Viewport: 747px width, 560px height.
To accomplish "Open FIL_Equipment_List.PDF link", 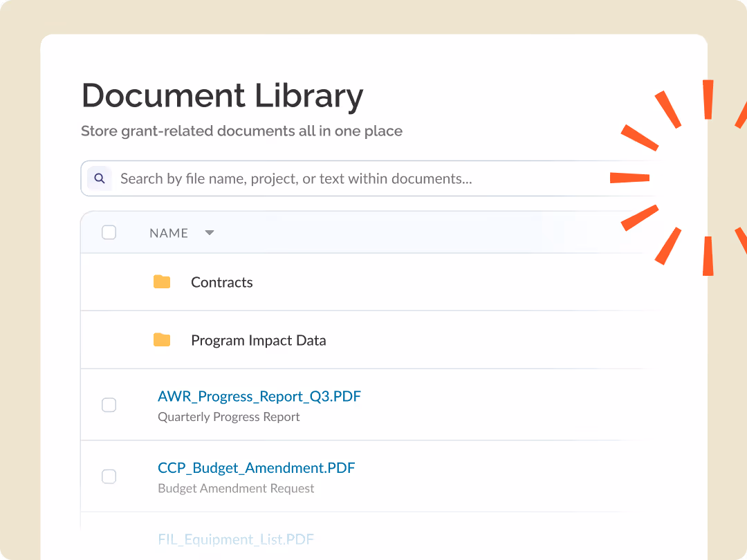I will tap(236, 539).
